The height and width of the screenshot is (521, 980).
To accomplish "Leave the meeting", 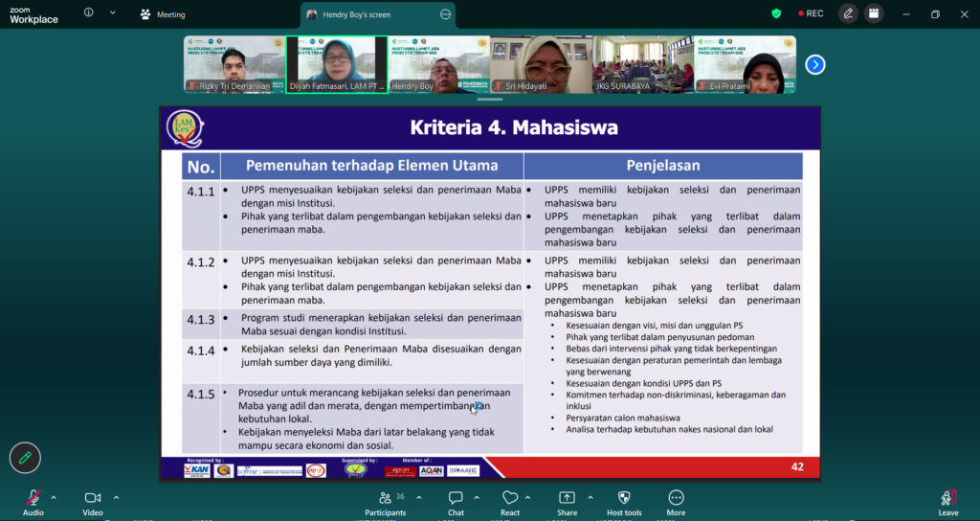I will click(x=948, y=503).
